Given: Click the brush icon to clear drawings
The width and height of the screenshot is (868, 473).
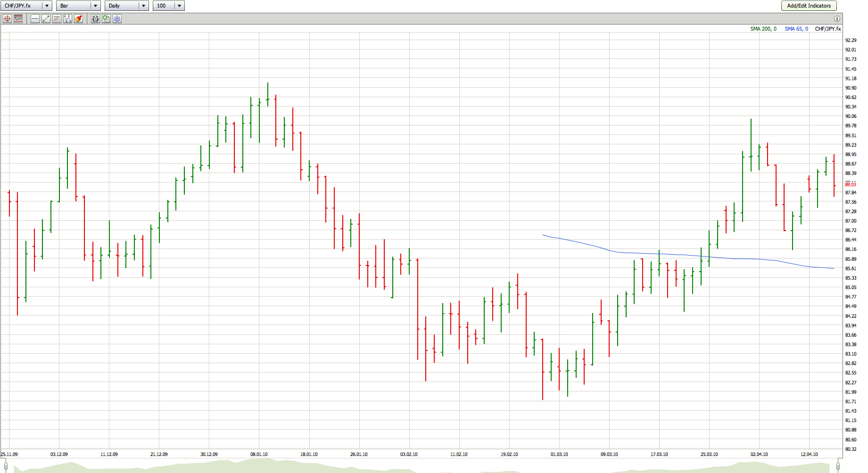Looking at the screenshot, I should (78, 19).
